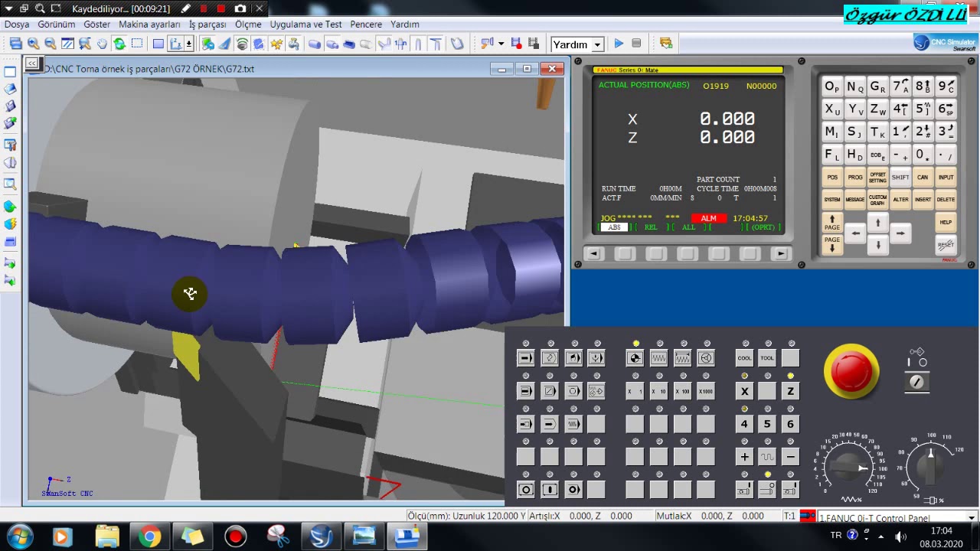Select the Z axis button on control panel
This screenshot has width=980, height=551.
click(790, 391)
